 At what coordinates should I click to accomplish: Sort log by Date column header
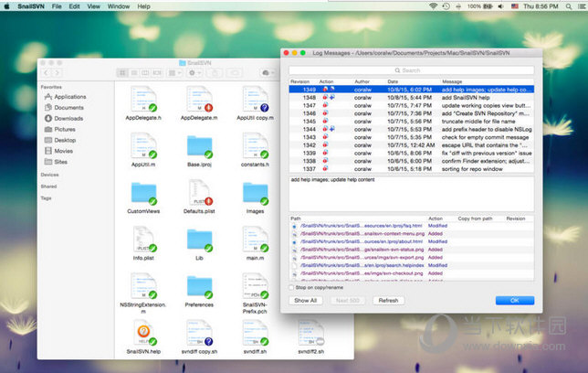coord(393,81)
